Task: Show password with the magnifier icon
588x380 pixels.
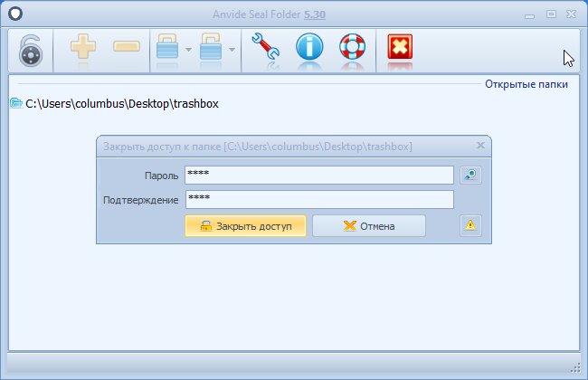Action: (470, 175)
